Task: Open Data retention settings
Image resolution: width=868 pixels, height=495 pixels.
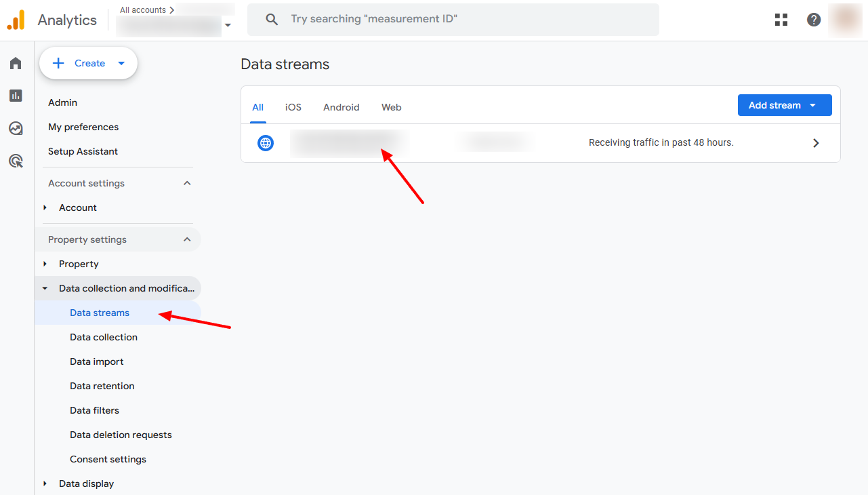Action: 102,386
